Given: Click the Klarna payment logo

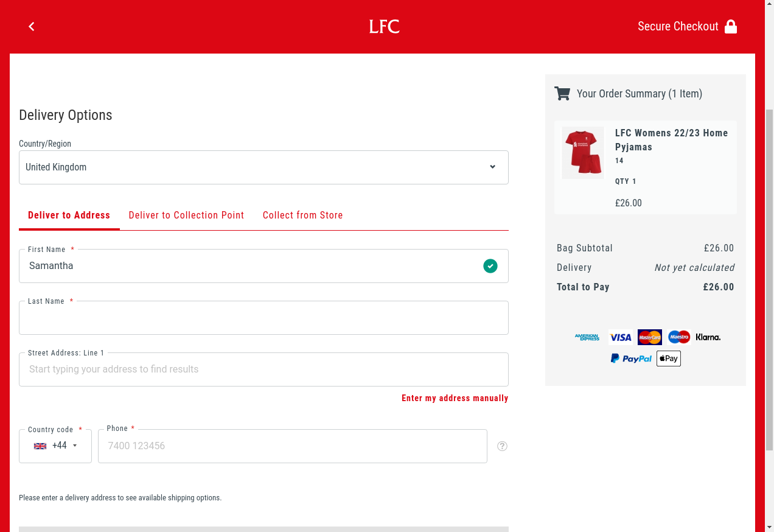Looking at the screenshot, I should tap(708, 337).
